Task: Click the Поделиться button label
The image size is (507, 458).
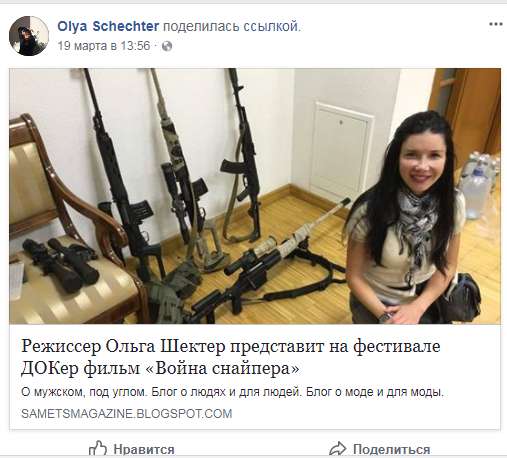Action: point(391,449)
